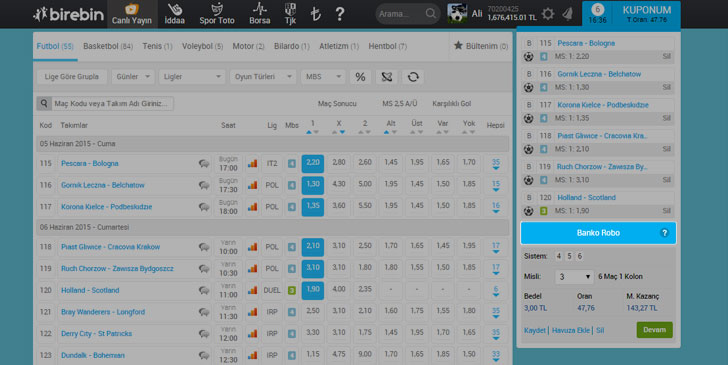728x365 pixels.
Task: Select system option 4 in coupon
Action: (x=559, y=256)
